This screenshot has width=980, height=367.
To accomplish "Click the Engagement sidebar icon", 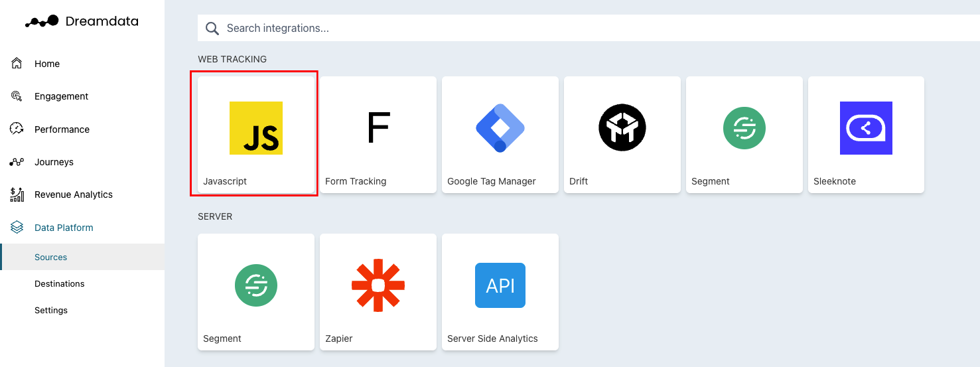I will click(17, 96).
